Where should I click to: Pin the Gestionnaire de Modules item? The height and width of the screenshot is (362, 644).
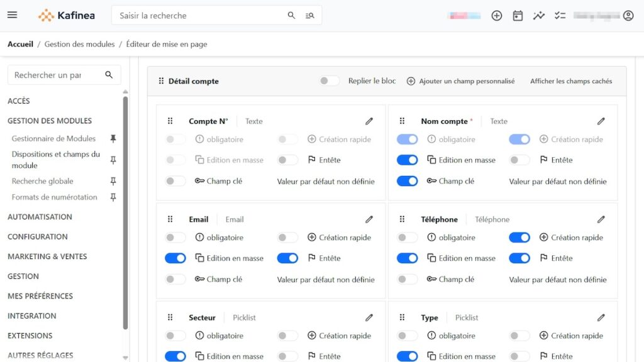pyautogui.click(x=113, y=139)
